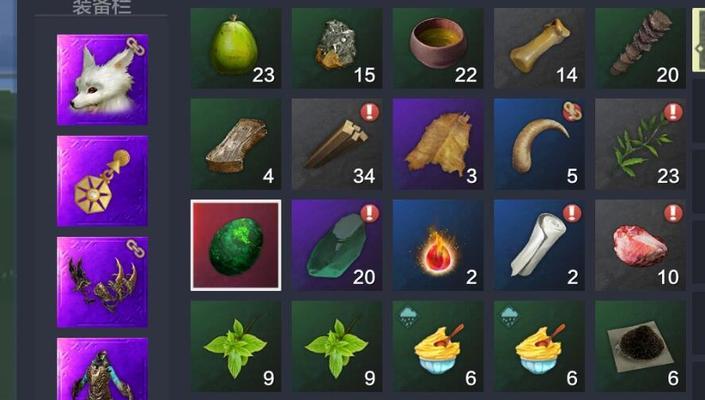This screenshot has width=705, height=400.
Task: Select the highlighted green dragon egg
Action: coord(236,245)
